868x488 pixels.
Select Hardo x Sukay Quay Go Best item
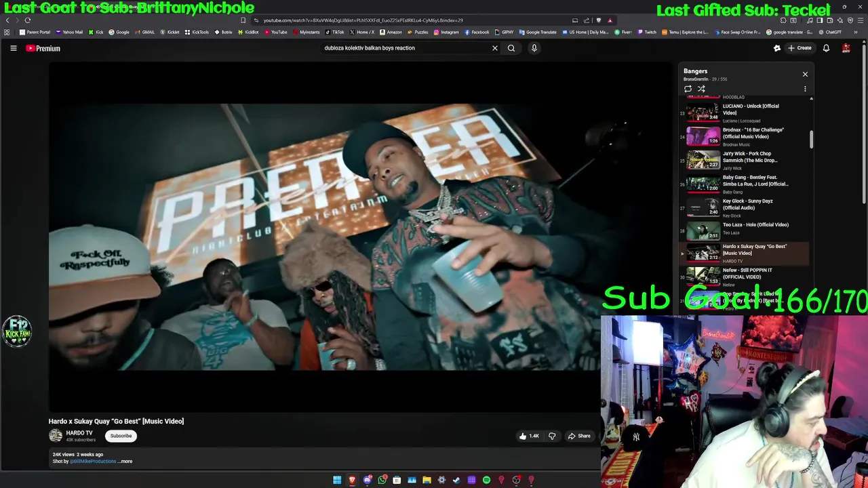click(x=744, y=253)
